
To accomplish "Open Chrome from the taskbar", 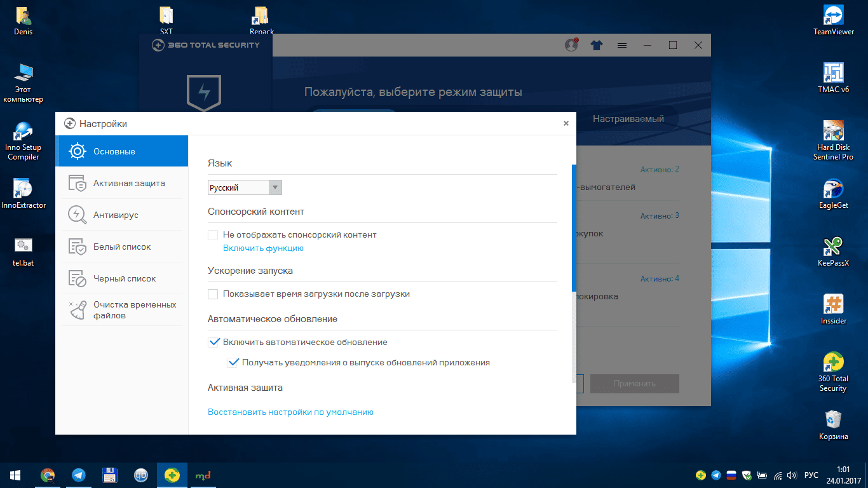I will click(x=48, y=475).
